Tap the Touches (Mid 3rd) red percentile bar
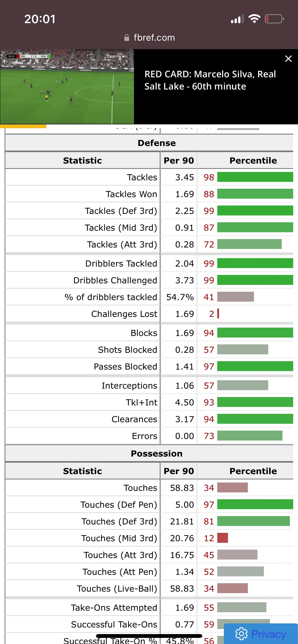The image size is (298, 644). coord(223,538)
